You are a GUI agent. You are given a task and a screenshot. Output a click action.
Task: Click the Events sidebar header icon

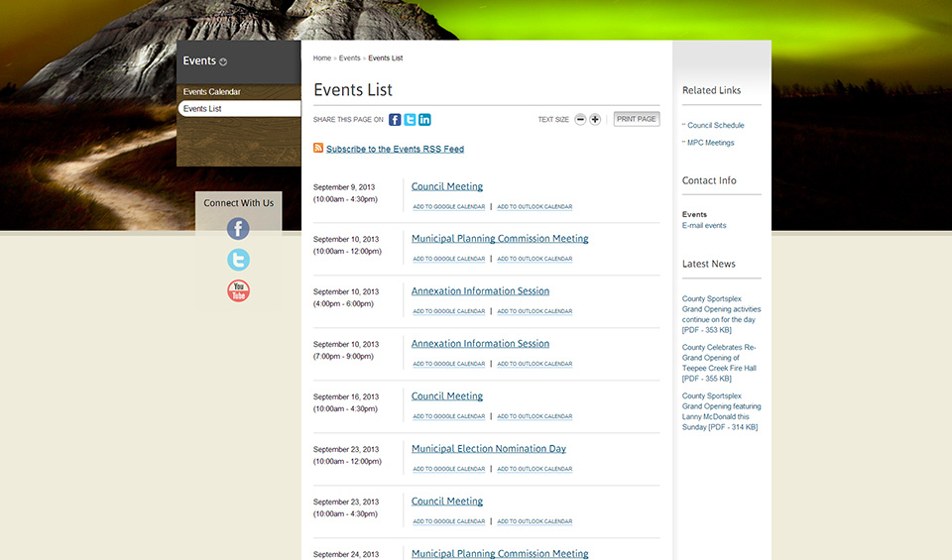pyautogui.click(x=223, y=61)
